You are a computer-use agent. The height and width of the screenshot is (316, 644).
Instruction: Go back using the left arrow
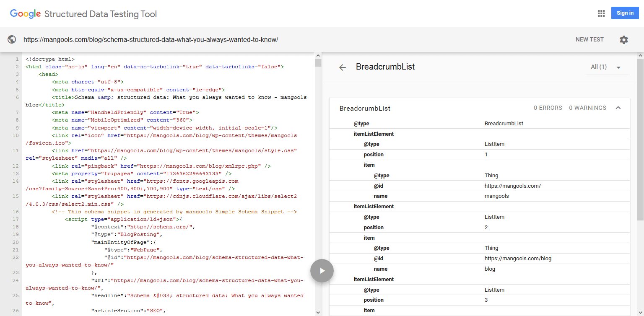click(343, 67)
